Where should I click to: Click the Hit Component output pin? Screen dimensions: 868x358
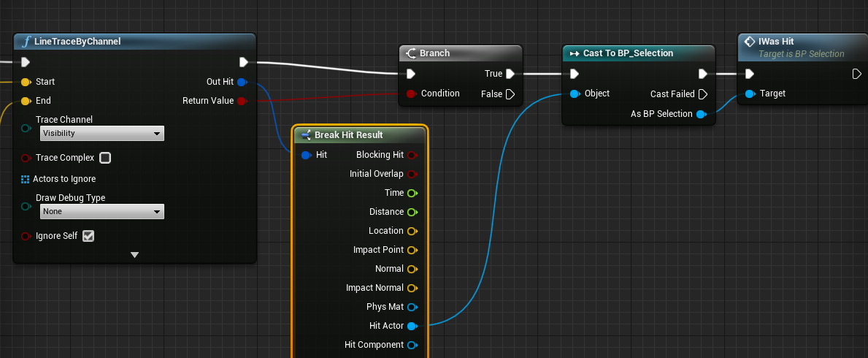[412, 345]
